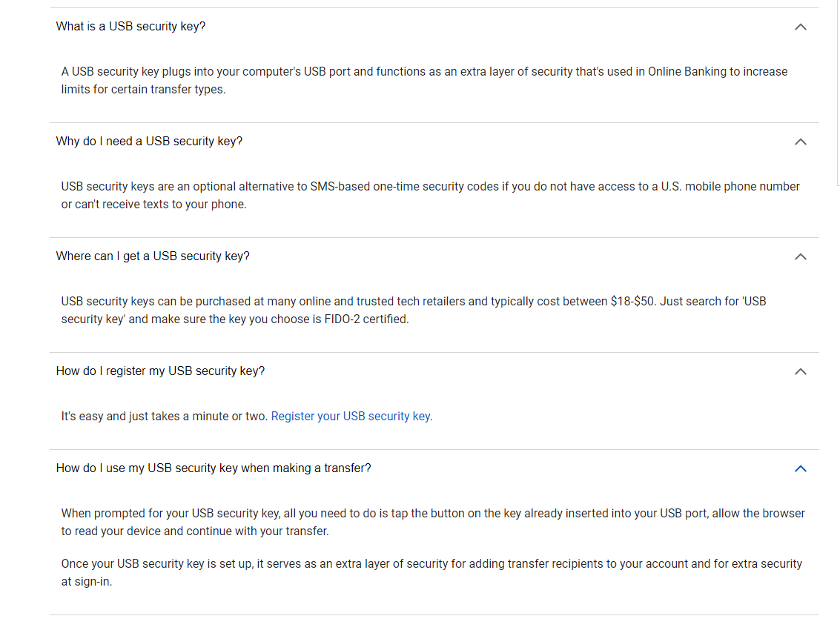This screenshot has height=633, width=840.
Task: Click blue chevron beside the transfer question
Action: pyautogui.click(x=801, y=468)
